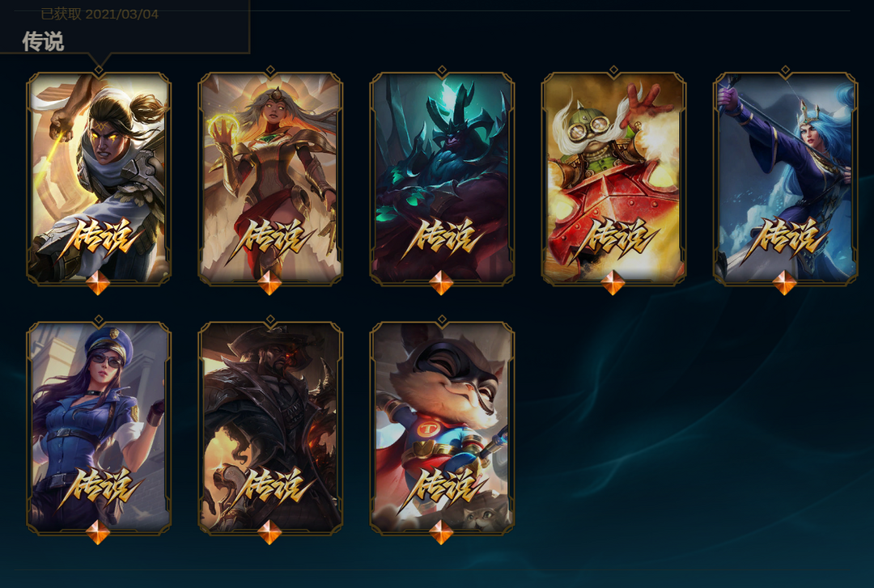Viewport: 874px width, 588px height.
Task: Select the golden sorceress holding glowing orb card
Action: pyautogui.click(x=270, y=179)
